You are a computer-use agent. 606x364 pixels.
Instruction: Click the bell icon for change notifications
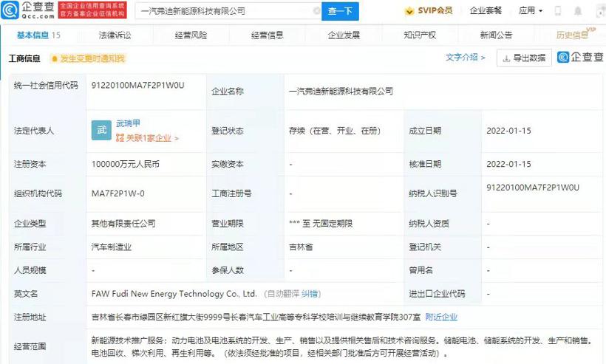tap(54, 58)
